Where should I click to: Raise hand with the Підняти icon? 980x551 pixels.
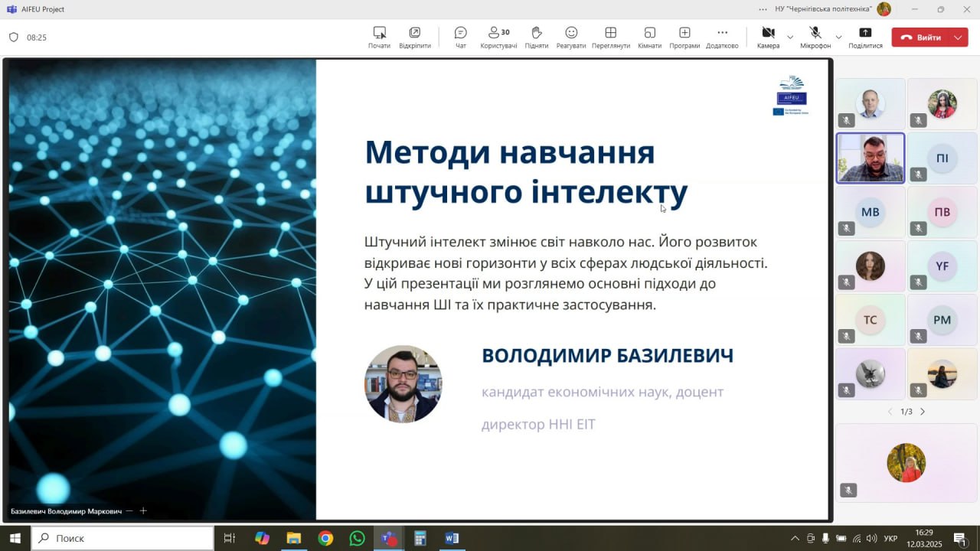click(x=536, y=37)
